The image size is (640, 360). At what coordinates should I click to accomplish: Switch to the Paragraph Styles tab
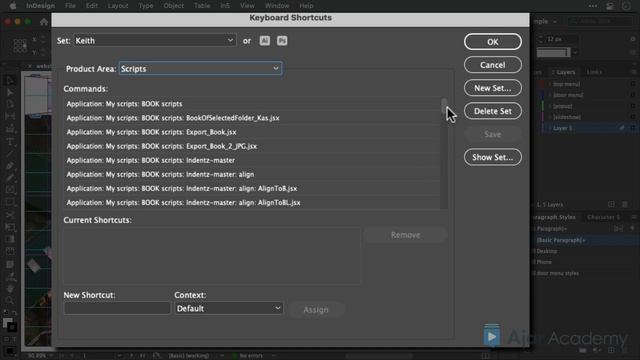tap(555, 217)
